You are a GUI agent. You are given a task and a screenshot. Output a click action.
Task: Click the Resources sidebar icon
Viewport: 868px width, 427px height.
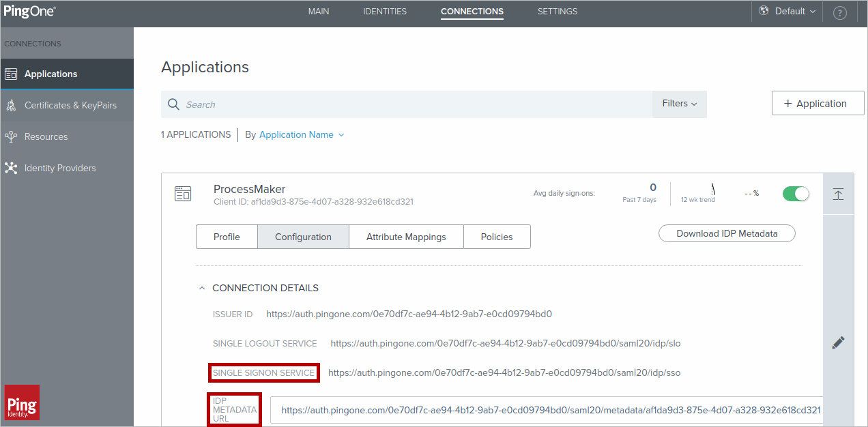pyautogui.click(x=11, y=136)
